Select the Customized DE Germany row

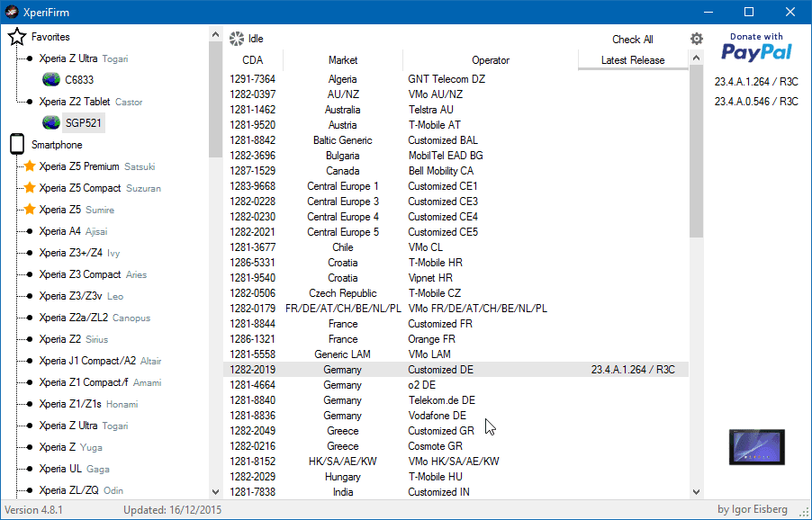[456, 370]
